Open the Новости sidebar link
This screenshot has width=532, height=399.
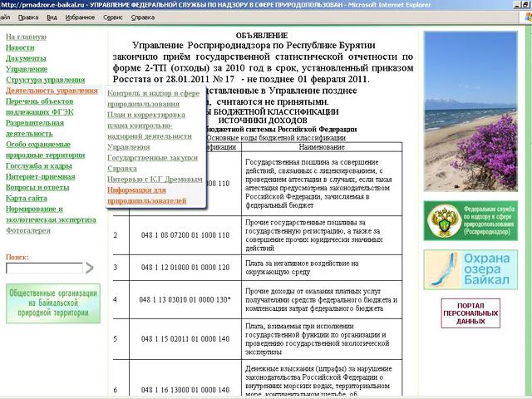pyautogui.click(x=20, y=47)
